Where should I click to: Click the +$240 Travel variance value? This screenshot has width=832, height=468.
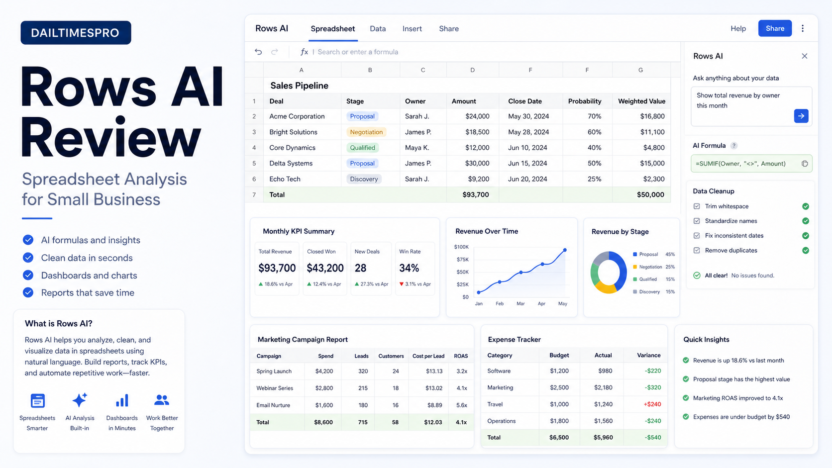pyautogui.click(x=652, y=404)
